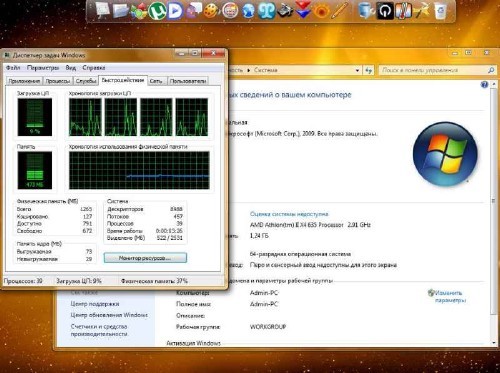The height and width of the screenshot is (373, 500).
Task: Click the WORKGROUP workgroup name
Action: coord(268,327)
